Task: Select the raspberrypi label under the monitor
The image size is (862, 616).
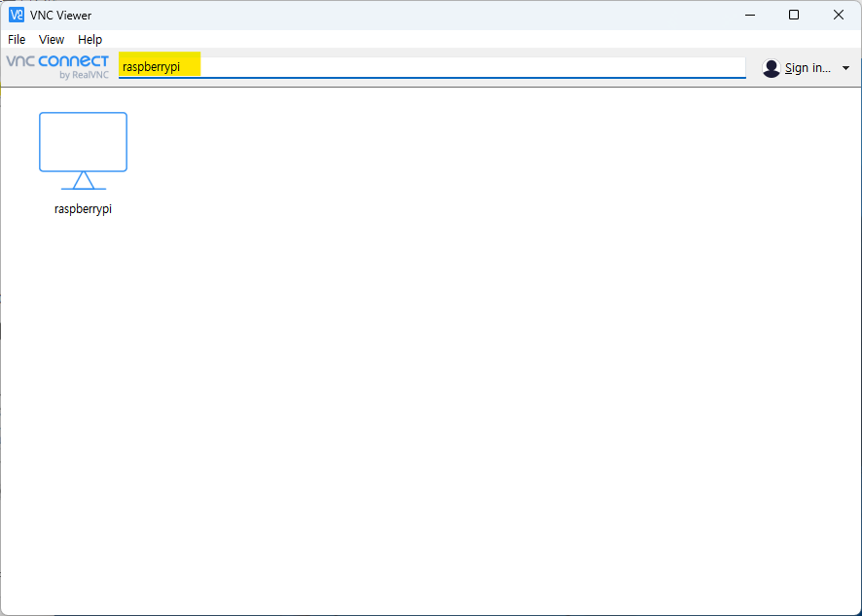Action: point(83,209)
